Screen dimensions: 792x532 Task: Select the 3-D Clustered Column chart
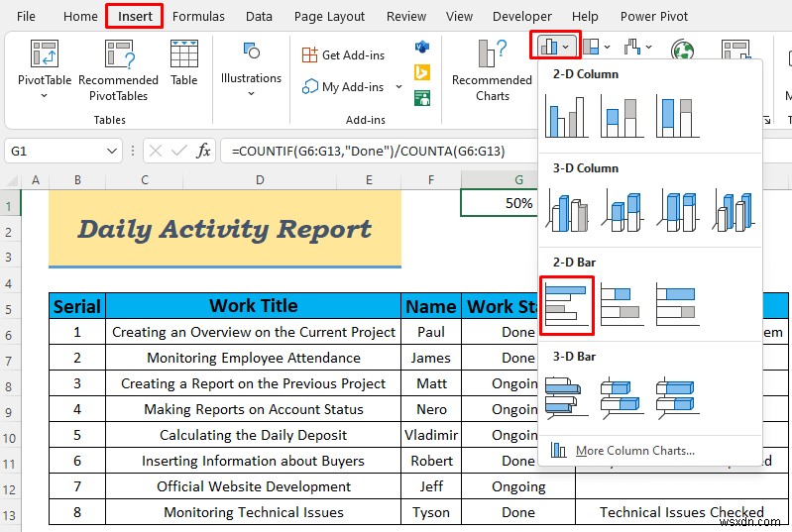(567, 211)
